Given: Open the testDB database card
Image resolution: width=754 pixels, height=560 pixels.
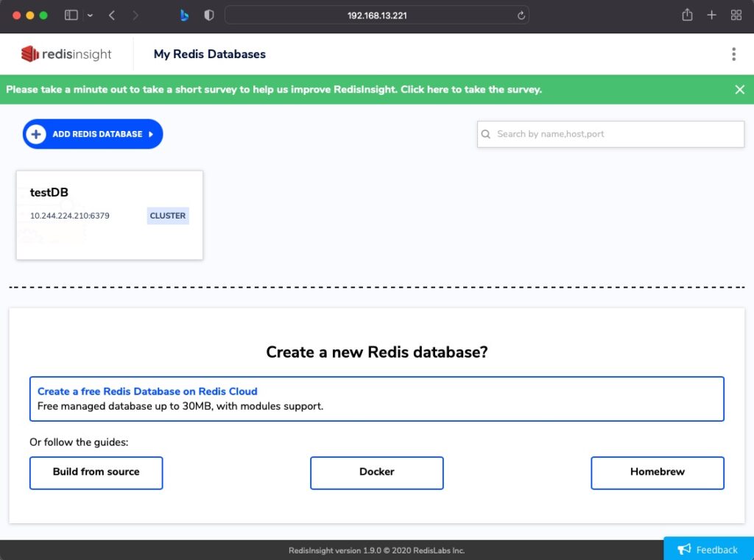Looking at the screenshot, I should [x=110, y=215].
